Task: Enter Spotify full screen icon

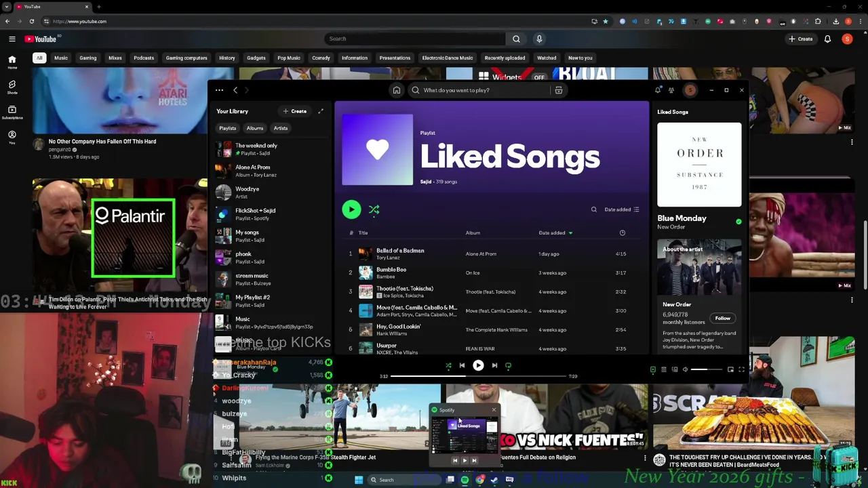Action: [741, 369]
